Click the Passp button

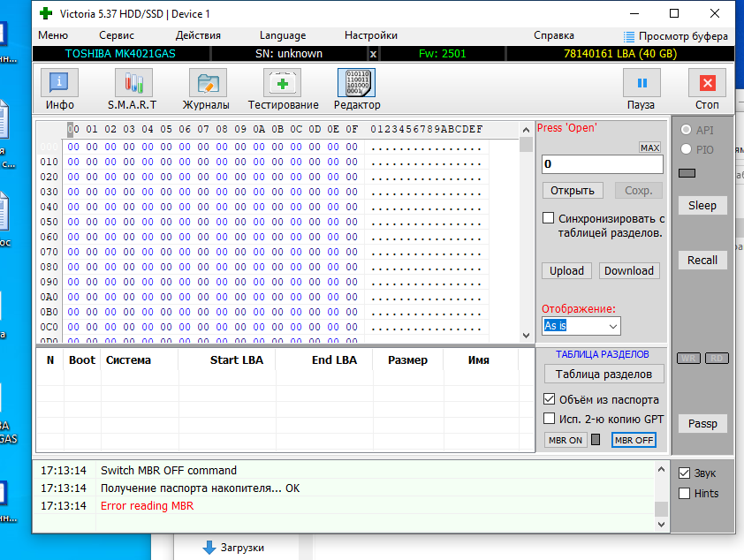(702, 423)
